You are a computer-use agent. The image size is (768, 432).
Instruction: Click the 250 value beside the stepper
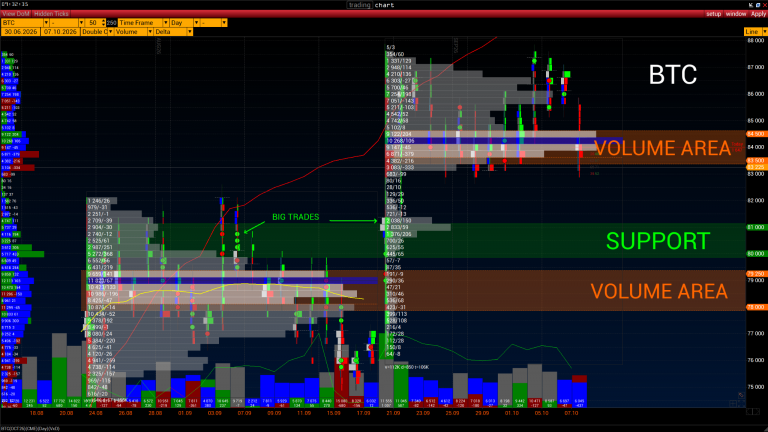click(x=112, y=23)
